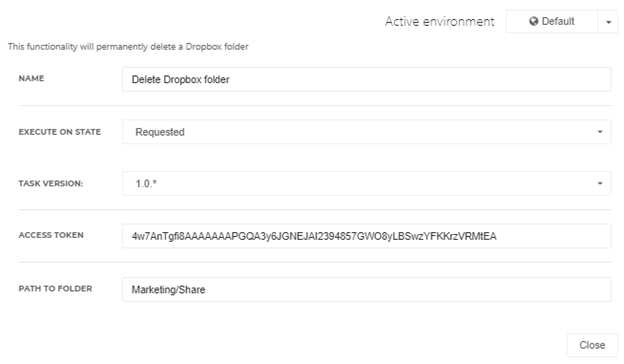The image size is (624, 364).
Task: Click the Path to Folder input
Action: [367, 290]
